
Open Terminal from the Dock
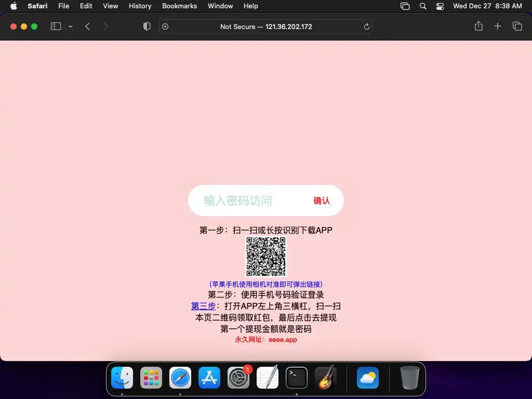click(x=297, y=378)
